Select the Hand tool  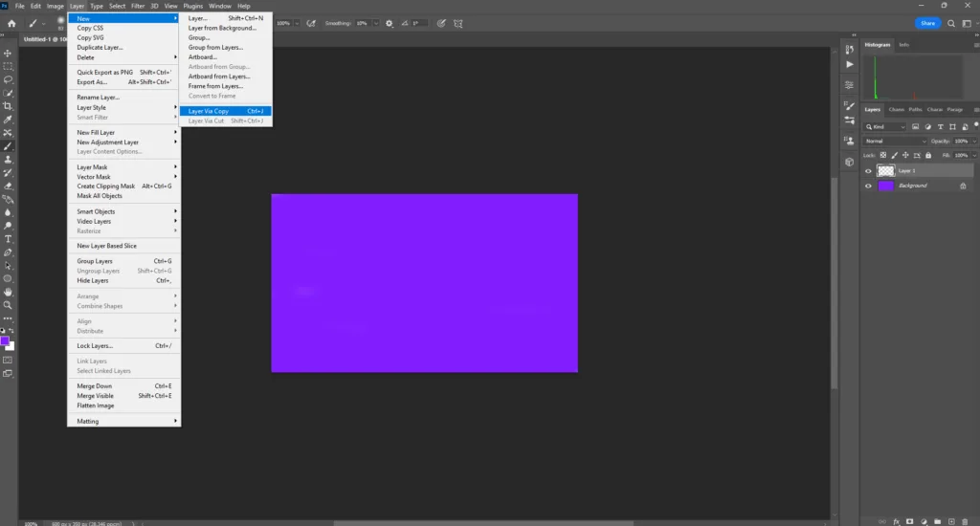[8, 292]
